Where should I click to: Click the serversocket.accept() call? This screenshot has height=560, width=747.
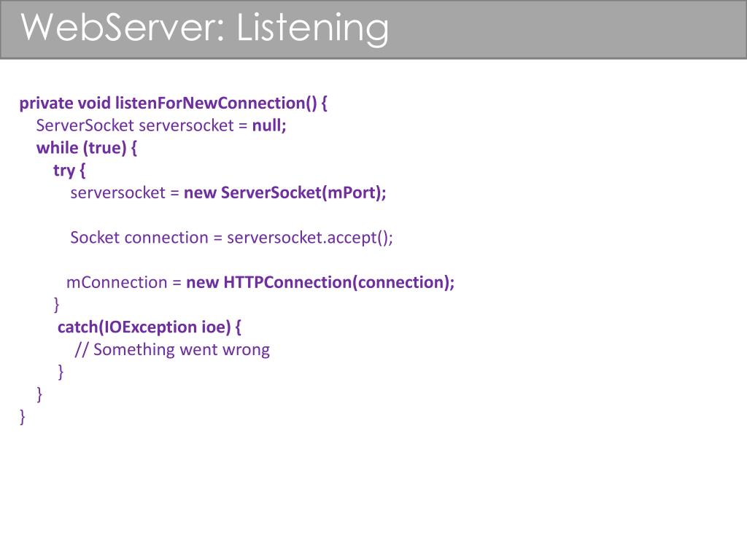(309, 238)
